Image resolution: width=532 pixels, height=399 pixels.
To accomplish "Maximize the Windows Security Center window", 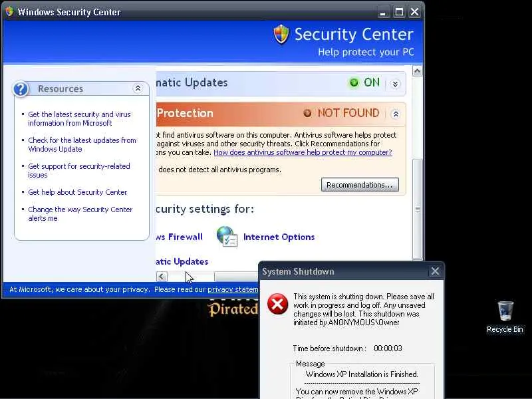I will (400, 12).
